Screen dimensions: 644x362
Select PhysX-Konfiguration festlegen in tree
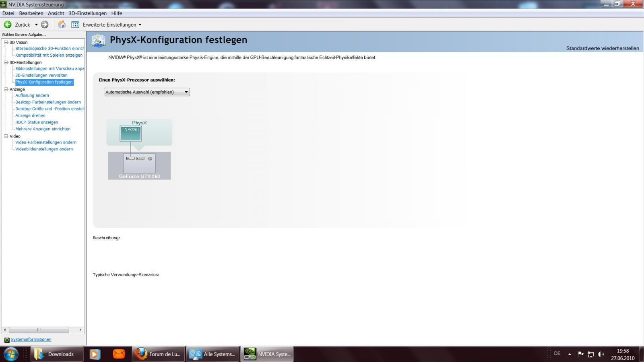pos(44,82)
